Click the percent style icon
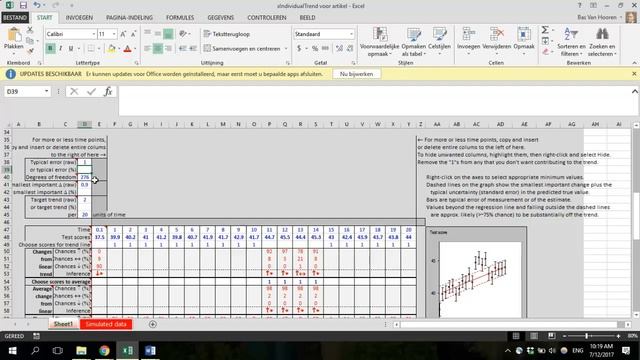The image size is (640, 360). (x=315, y=49)
